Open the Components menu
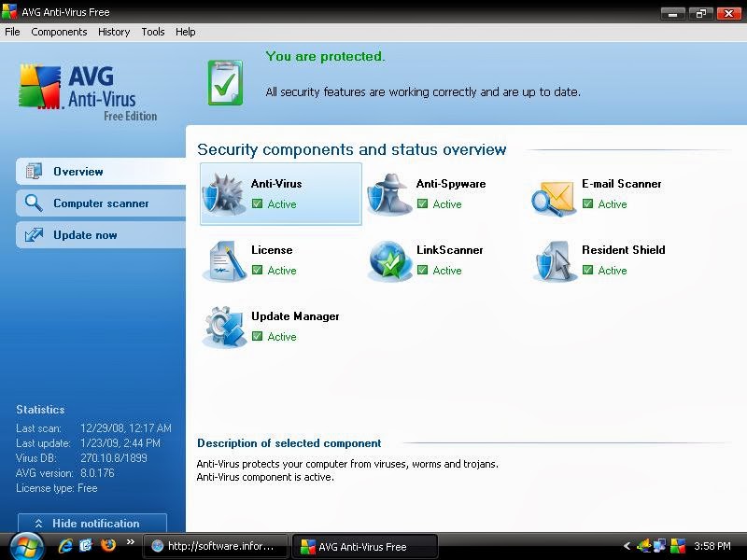The image size is (747, 560). [x=59, y=32]
